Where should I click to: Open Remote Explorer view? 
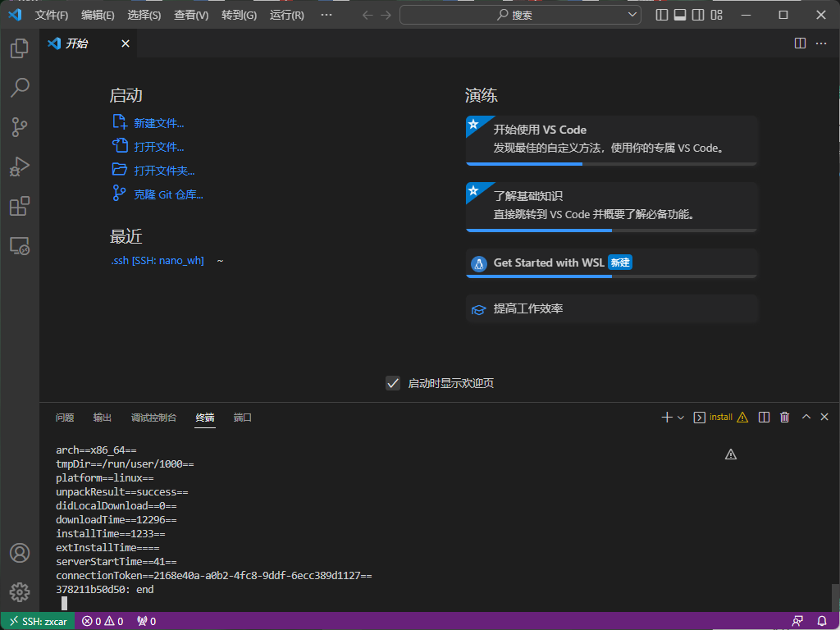point(20,245)
